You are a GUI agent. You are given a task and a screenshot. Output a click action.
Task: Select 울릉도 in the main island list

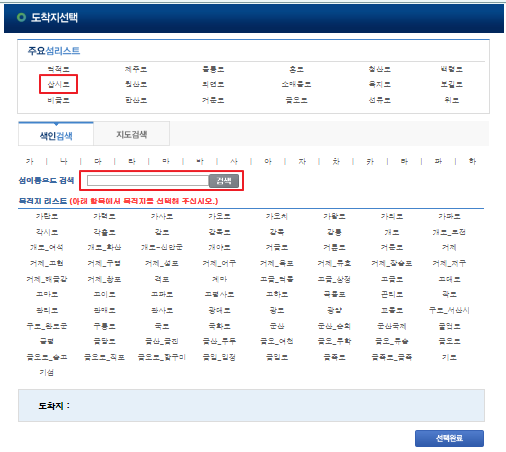coord(213,69)
